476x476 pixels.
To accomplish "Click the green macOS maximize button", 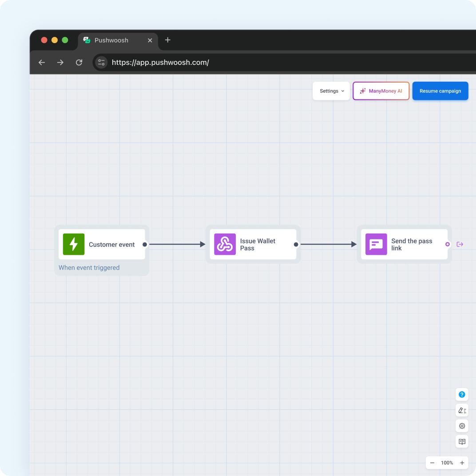I will click(x=65, y=40).
